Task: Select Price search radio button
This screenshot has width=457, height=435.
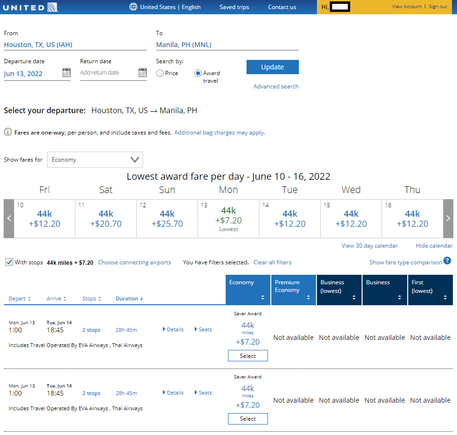Action: (160, 73)
